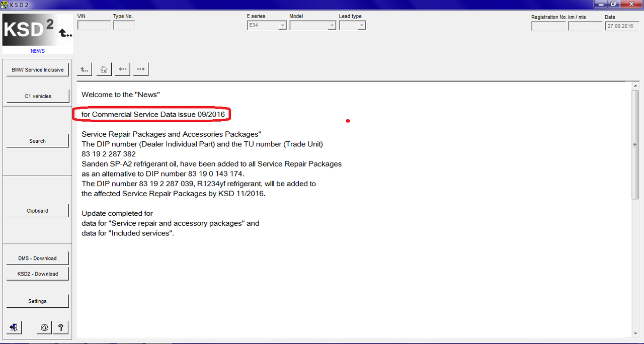Screen dimensions: 644x344
Task: Click the '83 19 2 287 382' number line
Action: tap(109, 154)
